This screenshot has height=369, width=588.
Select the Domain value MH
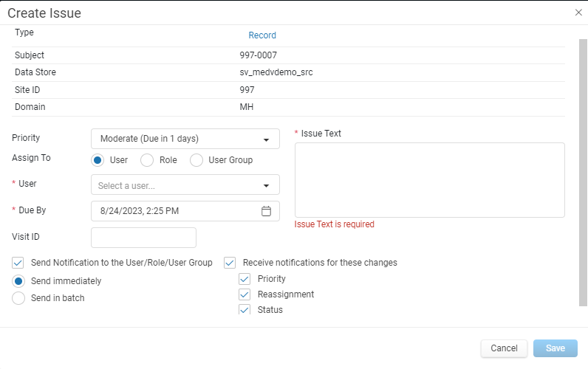(247, 107)
